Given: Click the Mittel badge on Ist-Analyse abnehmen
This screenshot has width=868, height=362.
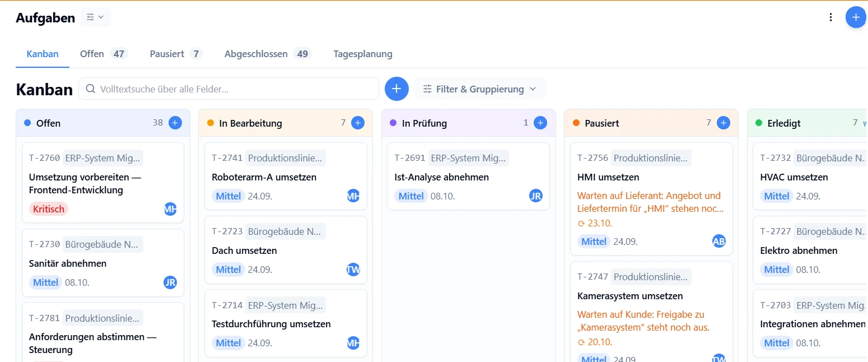Looking at the screenshot, I should pyautogui.click(x=411, y=196).
